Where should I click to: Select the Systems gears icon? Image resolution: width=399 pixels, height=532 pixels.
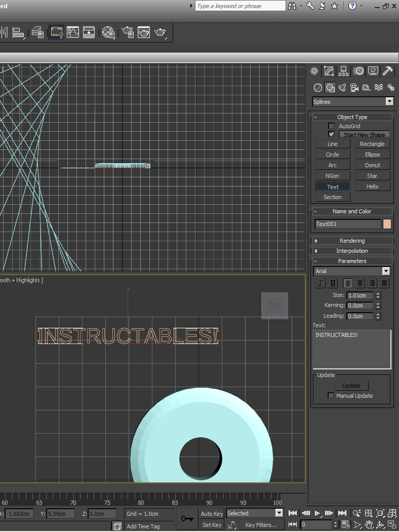click(391, 88)
